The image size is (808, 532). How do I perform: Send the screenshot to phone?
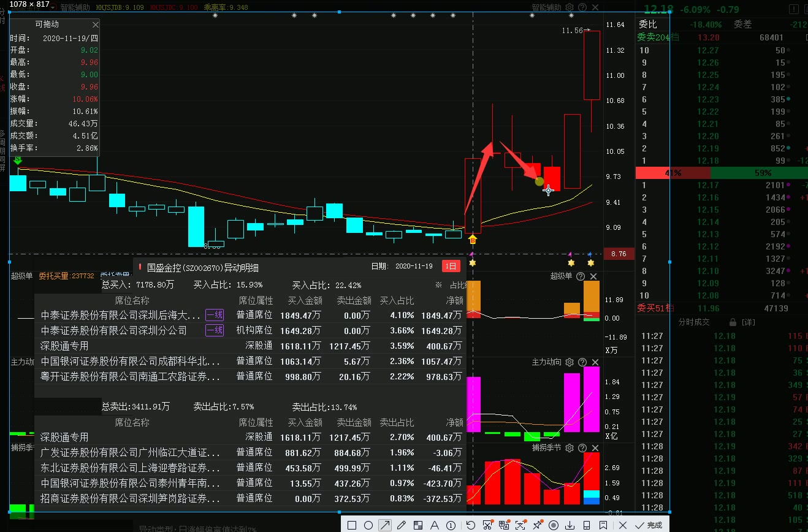click(587, 525)
